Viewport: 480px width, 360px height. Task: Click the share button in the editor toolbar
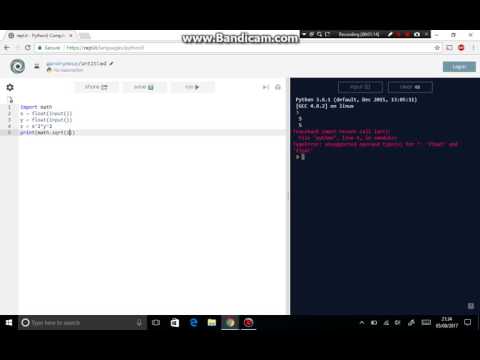tap(96, 87)
